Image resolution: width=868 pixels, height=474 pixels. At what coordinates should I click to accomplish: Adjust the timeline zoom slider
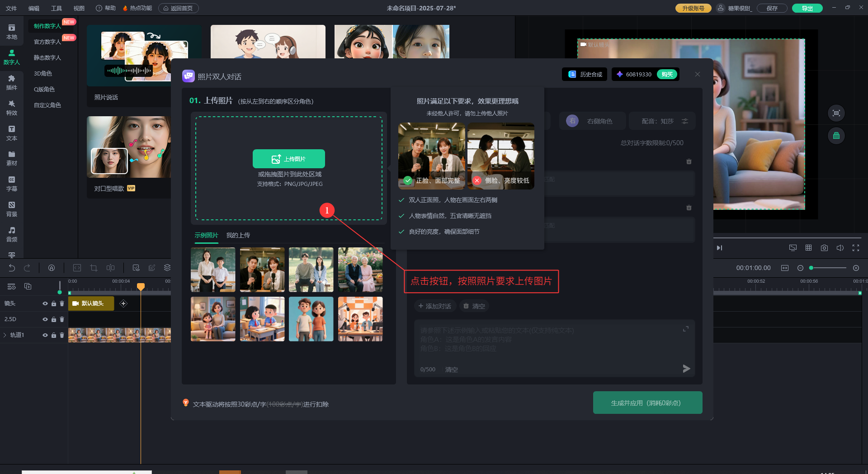tap(827, 268)
